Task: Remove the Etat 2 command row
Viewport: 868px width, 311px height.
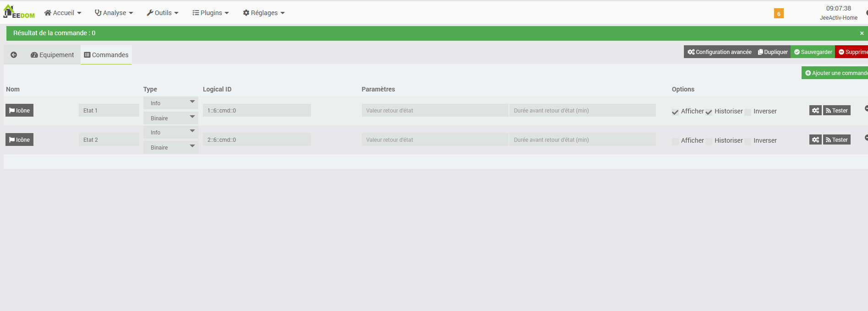Action: click(866, 138)
